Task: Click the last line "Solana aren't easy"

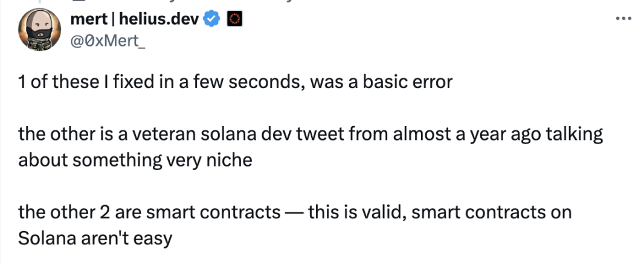Action: [x=95, y=238]
